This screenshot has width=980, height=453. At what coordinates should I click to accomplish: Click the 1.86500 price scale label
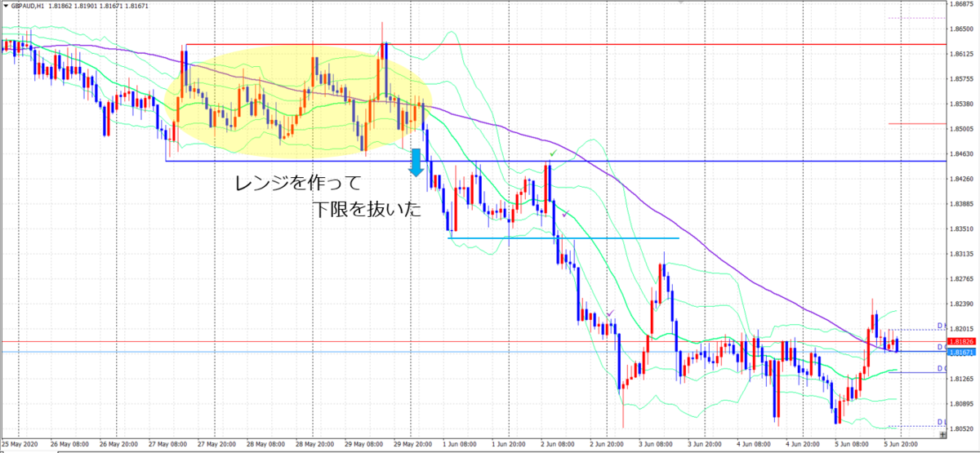964,29
